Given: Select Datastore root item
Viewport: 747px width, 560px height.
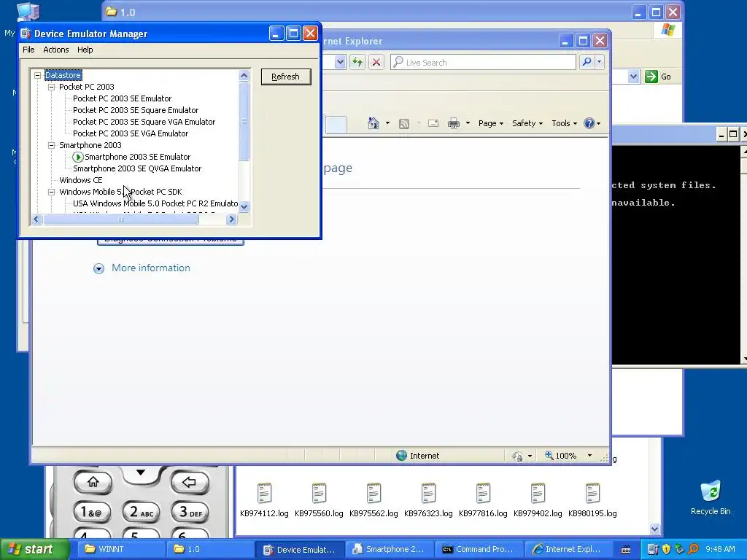Looking at the screenshot, I should tap(63, 75).
